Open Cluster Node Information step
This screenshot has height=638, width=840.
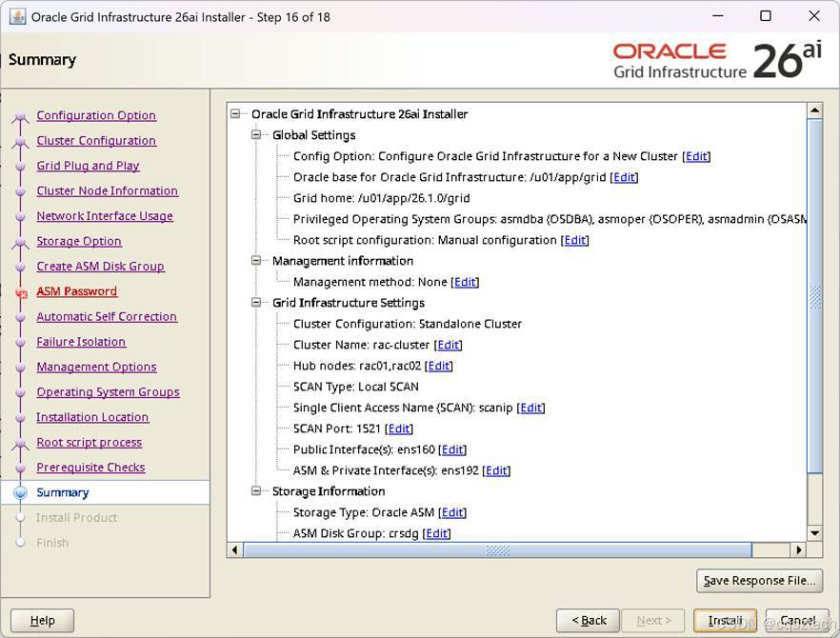click(x=107, y=190)
